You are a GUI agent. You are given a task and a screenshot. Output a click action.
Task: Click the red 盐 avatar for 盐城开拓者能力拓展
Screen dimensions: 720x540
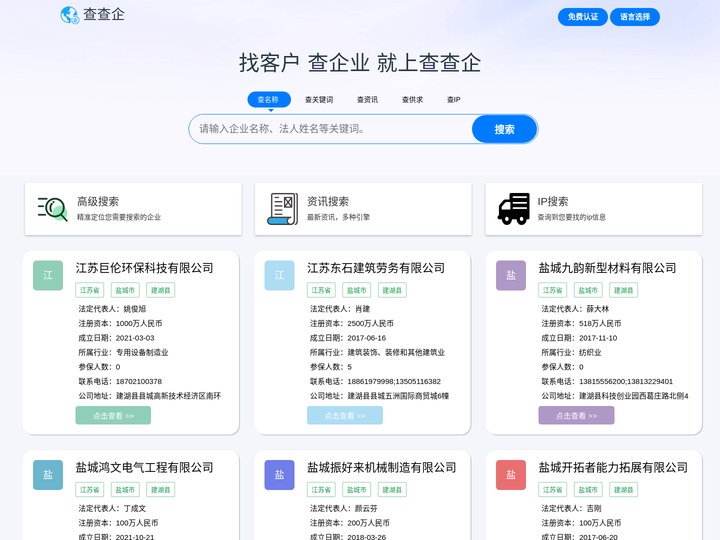tap(511, 475)
